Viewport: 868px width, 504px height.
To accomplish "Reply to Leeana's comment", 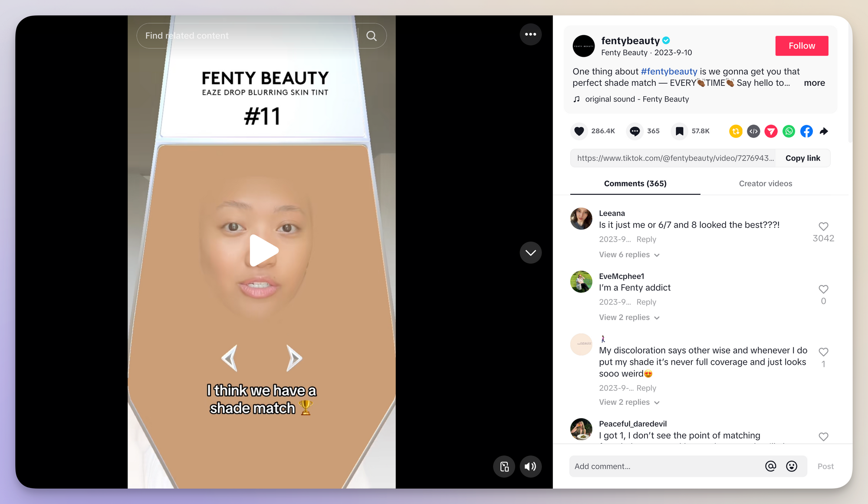I will point(646,239).
